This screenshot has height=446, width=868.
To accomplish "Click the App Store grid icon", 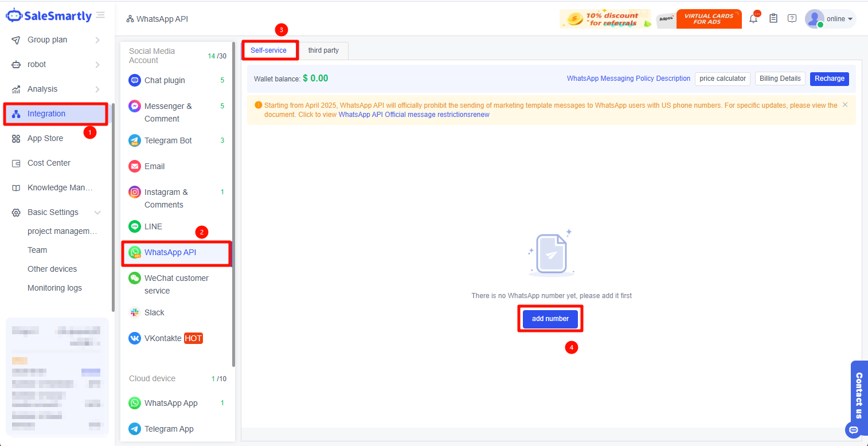I will coord(16,139).
